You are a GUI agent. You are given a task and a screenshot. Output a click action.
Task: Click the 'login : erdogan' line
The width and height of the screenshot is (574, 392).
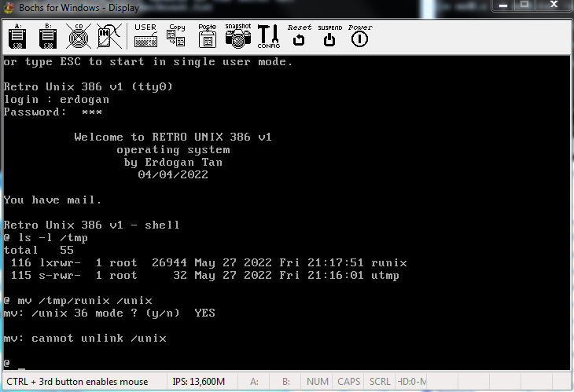[x=57, y=100]
